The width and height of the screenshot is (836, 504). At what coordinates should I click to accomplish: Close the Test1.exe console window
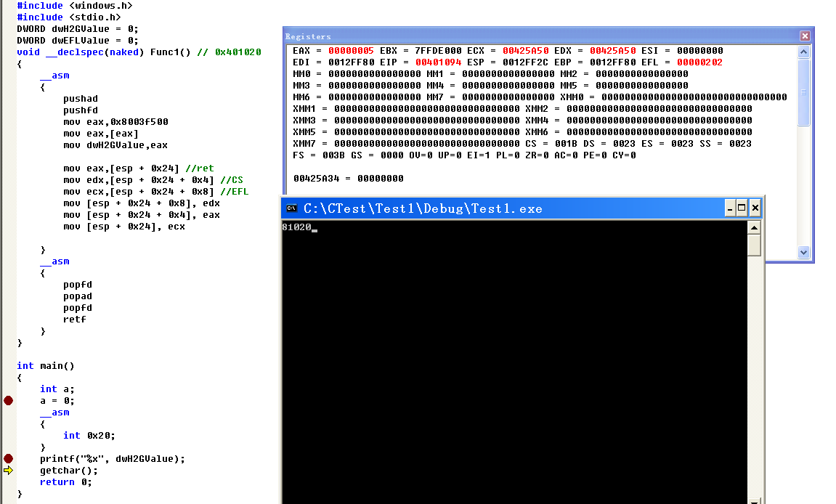pyautogui.click(x=755, y=208)
